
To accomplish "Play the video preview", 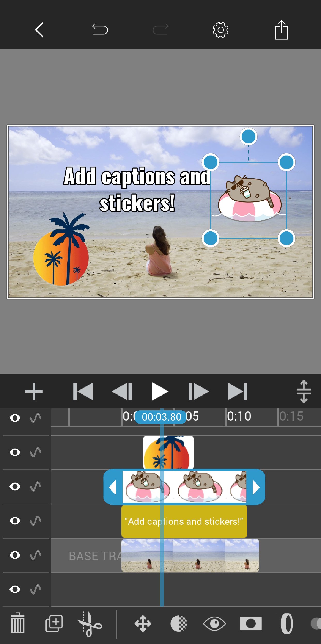I will (x=160, y=391).
